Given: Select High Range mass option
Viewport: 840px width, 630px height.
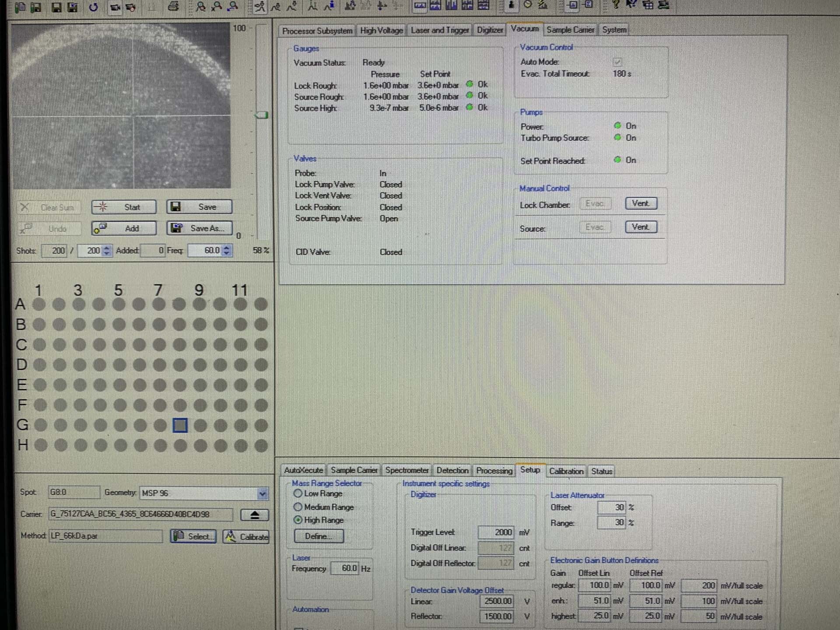Looking at the screenshot, I should click(x=298, y=520).
